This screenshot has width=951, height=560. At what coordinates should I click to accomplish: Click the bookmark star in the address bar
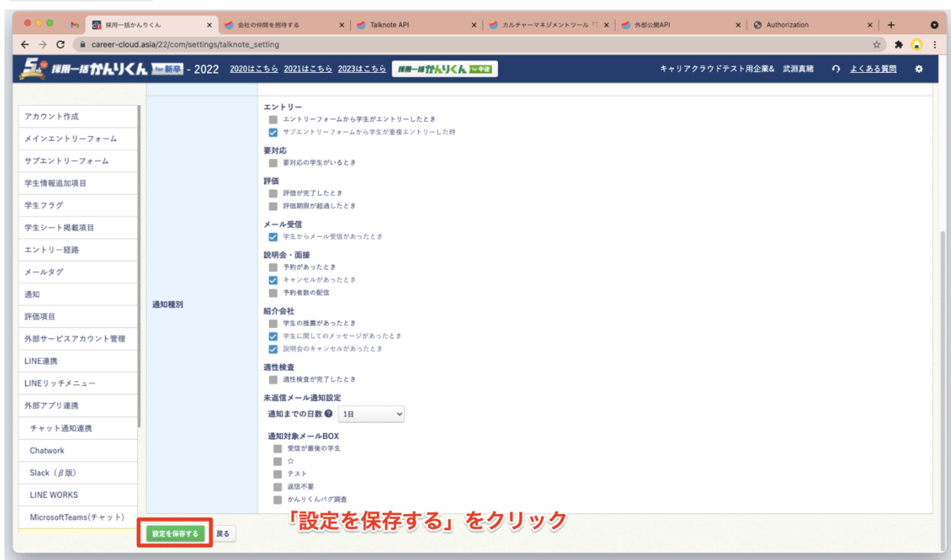point(877,43)
